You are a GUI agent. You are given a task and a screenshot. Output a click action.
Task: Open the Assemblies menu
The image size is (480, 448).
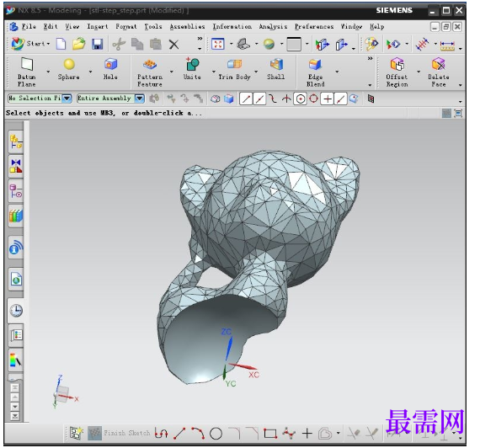pos(187,27)
